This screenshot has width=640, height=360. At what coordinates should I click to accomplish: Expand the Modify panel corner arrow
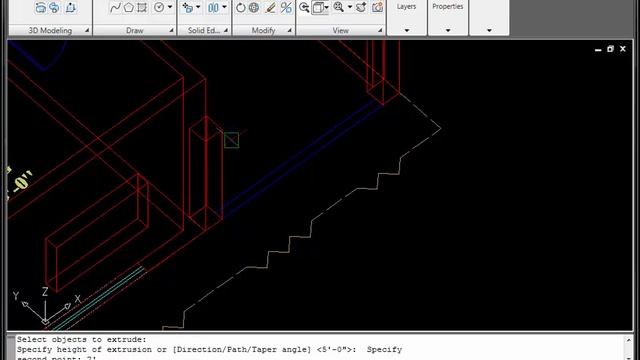pyautogui.click(x=289, y=30)
